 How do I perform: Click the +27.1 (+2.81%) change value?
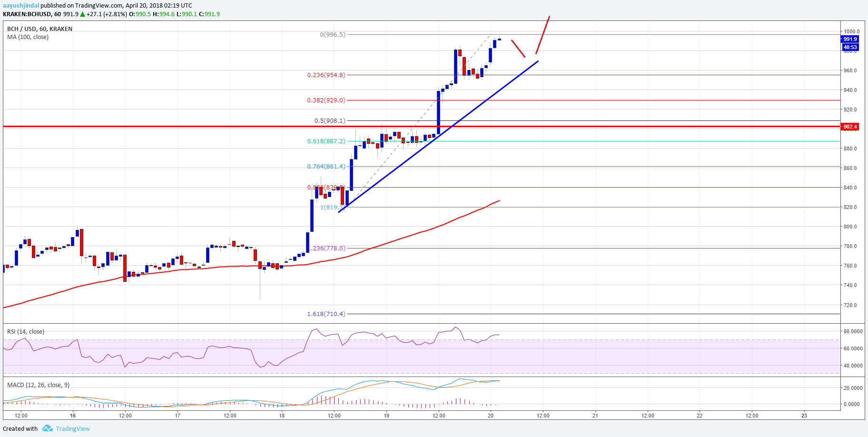[107, 14]
